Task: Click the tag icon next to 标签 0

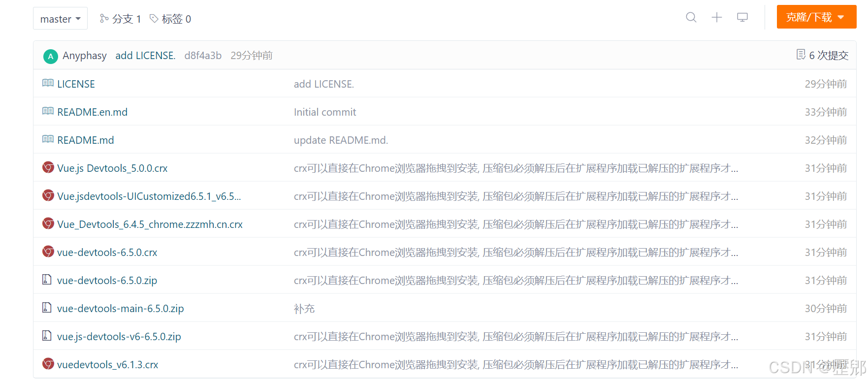Action: [154, 19]
